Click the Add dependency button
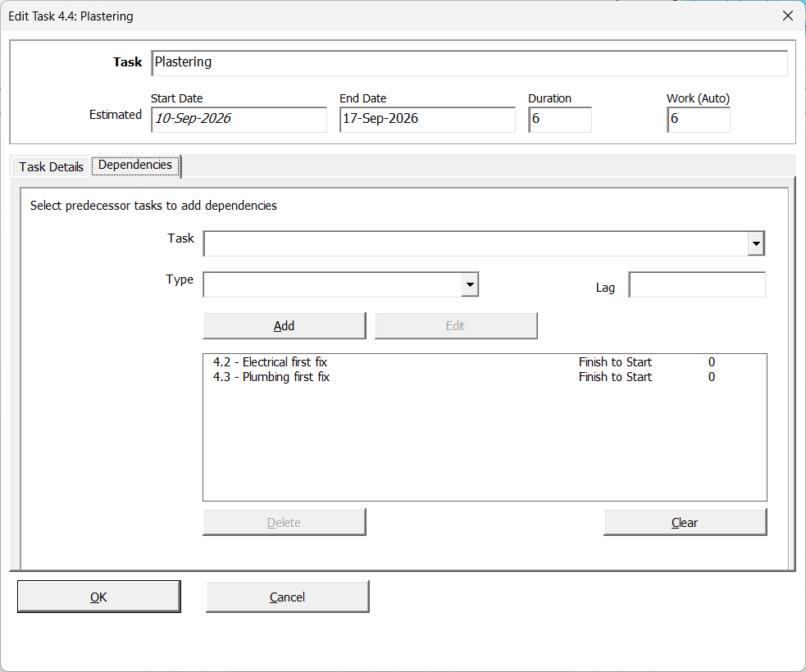Image resolution: width=806 pixels, height=672 pixels. point(285,325)
